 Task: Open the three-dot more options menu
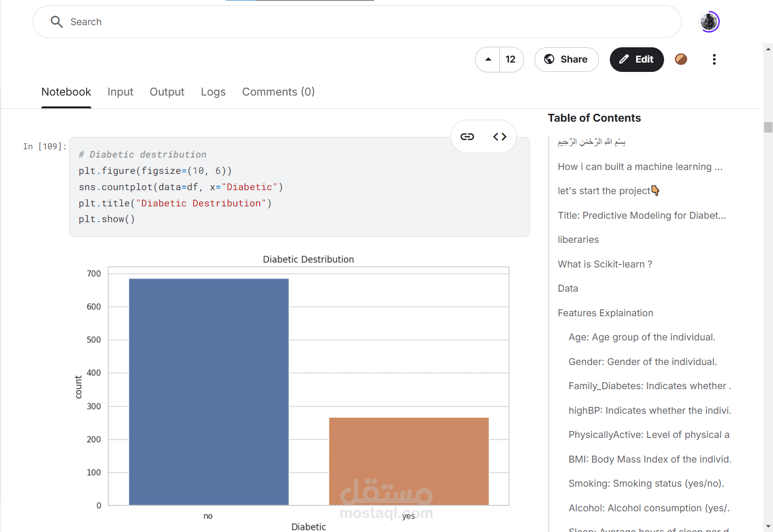tap(714, 60)
